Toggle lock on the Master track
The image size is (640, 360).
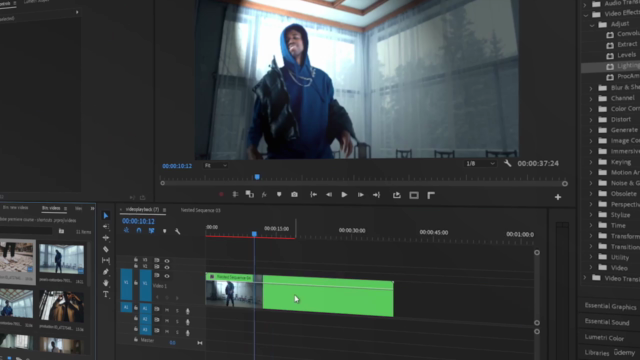(136, 340)
